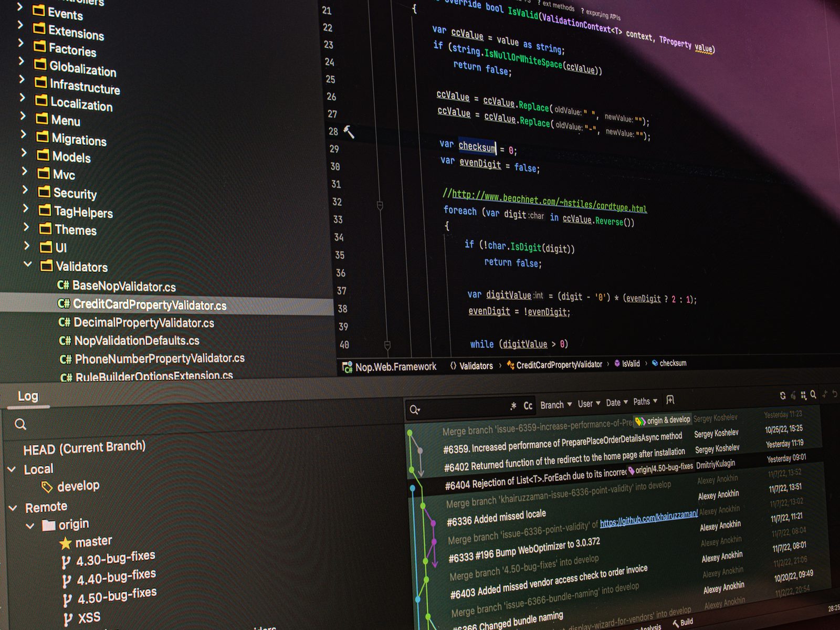840x630 pixels.
Task: Click the fold marker at line 32
Action: click(380, 206)
